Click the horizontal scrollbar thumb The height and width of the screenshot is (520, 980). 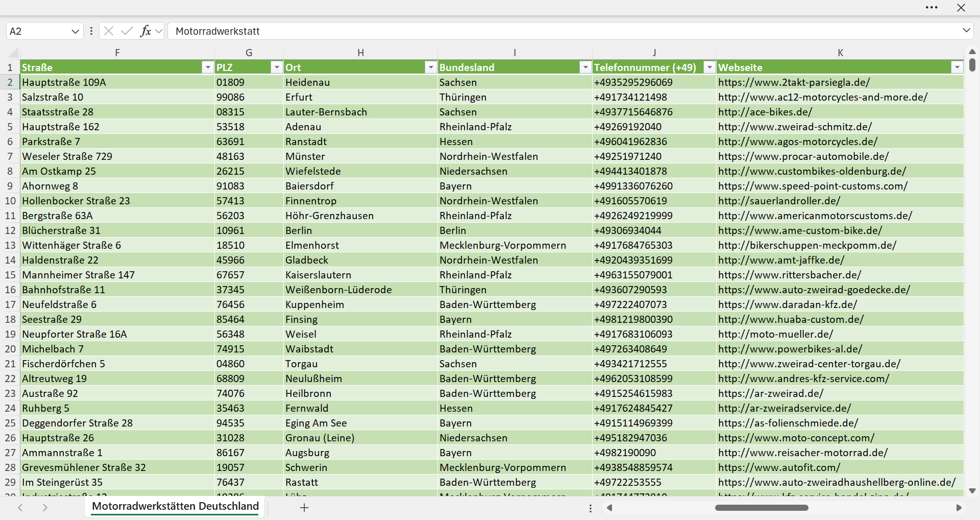762,508
